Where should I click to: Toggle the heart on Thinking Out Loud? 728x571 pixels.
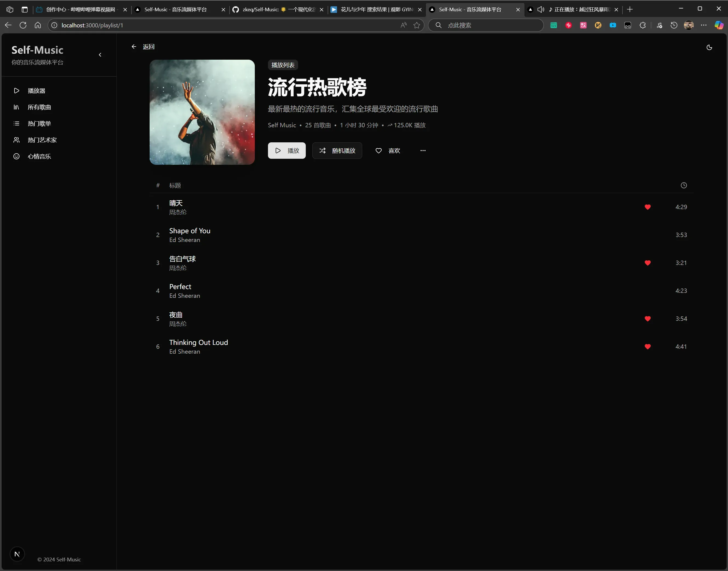[647, 347]
